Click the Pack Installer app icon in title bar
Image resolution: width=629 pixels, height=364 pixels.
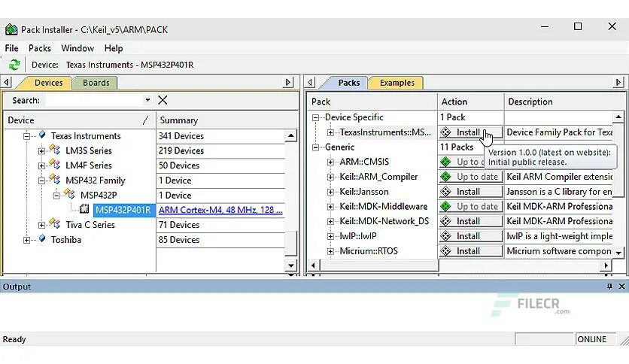[11, 29]
